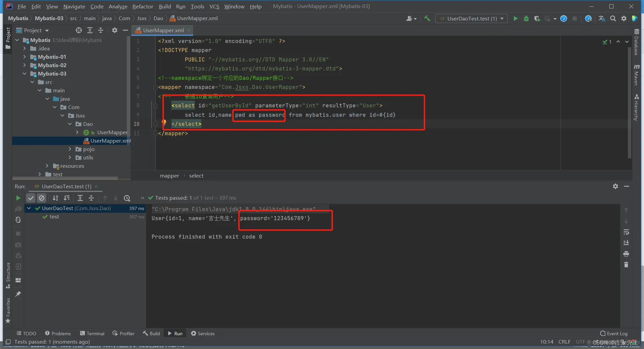Close the UserMapper.xml editor tab
This screenshot has height=349, width=644.
[189, 30]
